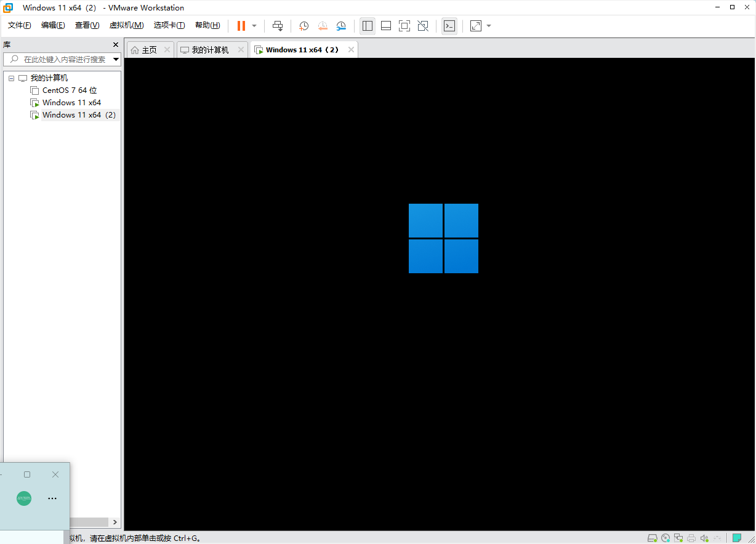Close the 我的计算机 tab

(241, 50)
